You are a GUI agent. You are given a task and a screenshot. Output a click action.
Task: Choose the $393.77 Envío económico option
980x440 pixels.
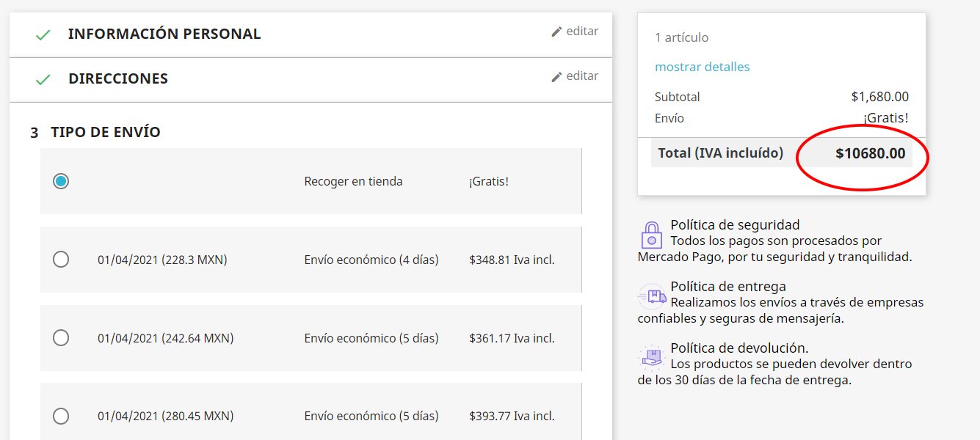pyautogui.click(x=61, y=417)
